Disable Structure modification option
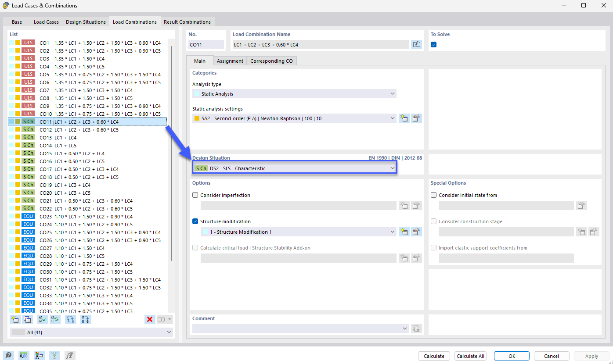613x364 pixels. (195, 221)
